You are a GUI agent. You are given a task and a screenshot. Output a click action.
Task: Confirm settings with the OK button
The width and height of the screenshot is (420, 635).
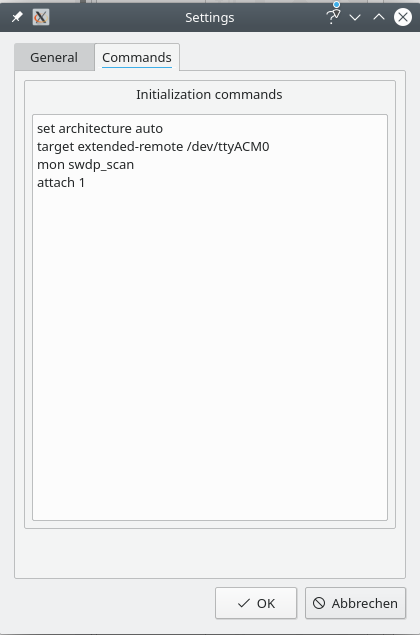tap(256, 603)
